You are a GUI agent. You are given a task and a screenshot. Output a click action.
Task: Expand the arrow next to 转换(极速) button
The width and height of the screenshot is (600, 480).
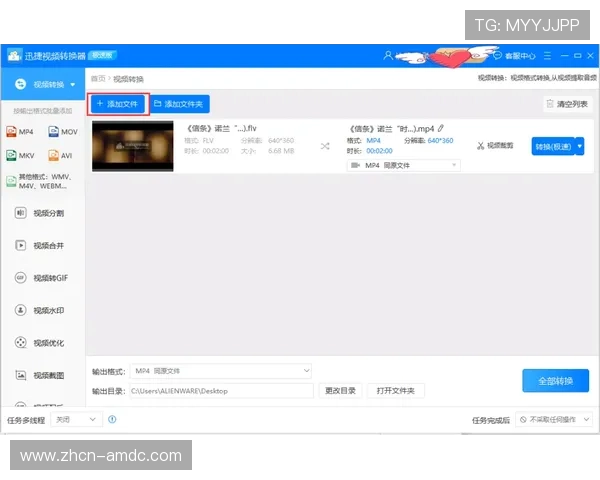click(x=580, y=146)
